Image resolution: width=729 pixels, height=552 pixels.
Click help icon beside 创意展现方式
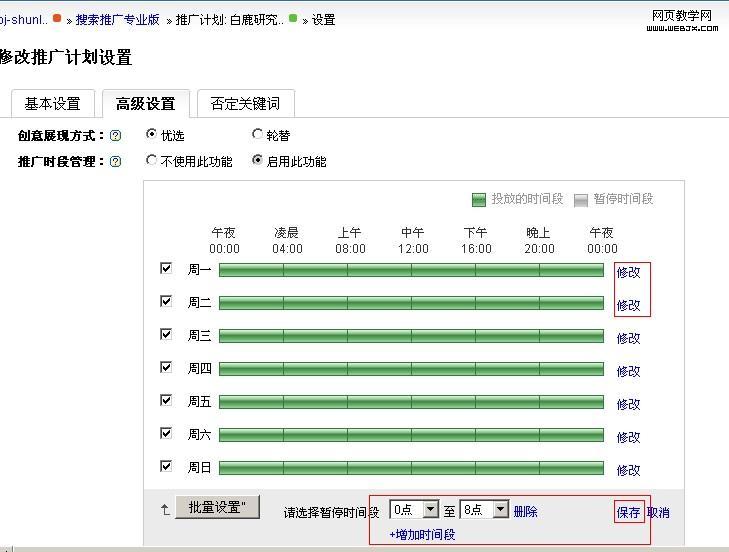pos(116,136)
